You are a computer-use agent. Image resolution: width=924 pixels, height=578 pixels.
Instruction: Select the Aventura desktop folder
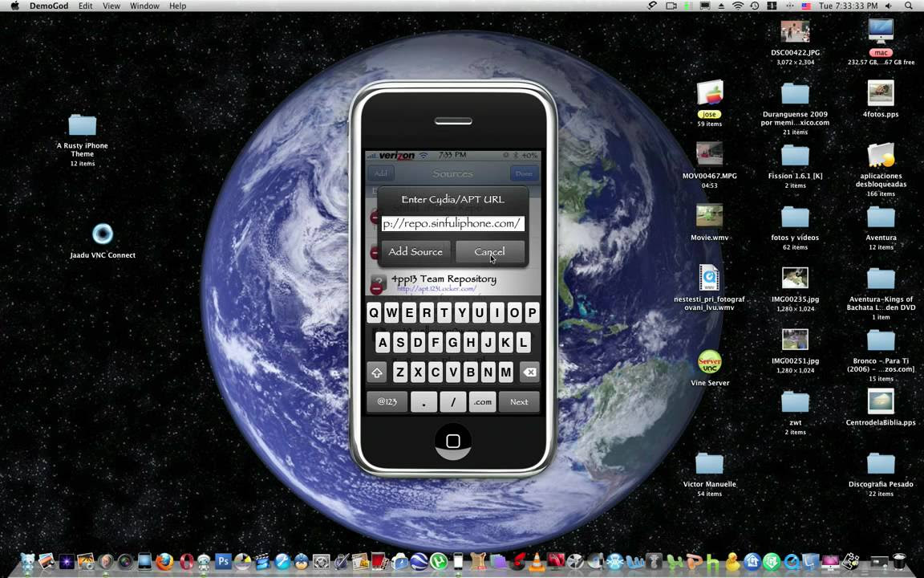(881, 217)
